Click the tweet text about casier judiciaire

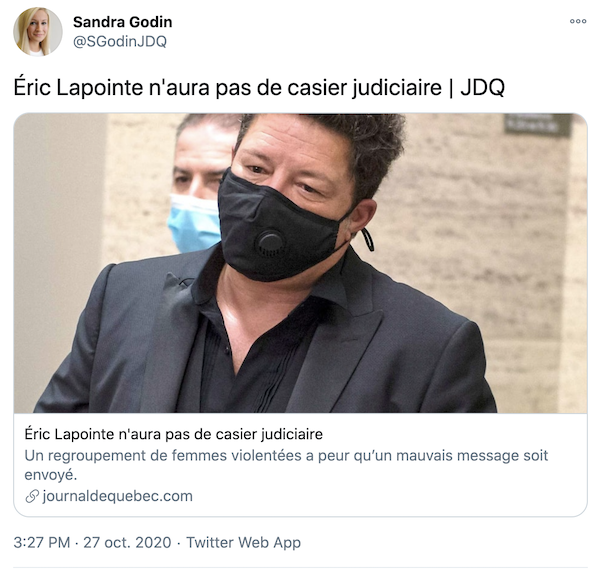(x=259, y=88)
